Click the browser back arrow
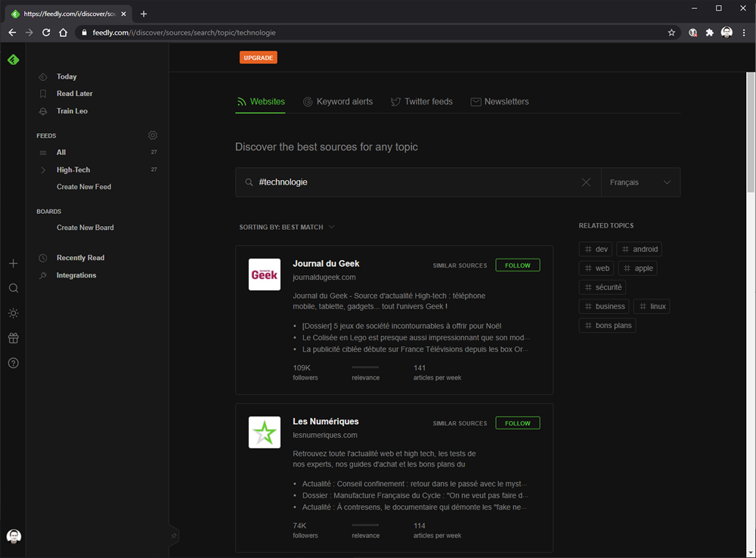Image resolution: width=756 pixels, height=558 pixels. 13,33
